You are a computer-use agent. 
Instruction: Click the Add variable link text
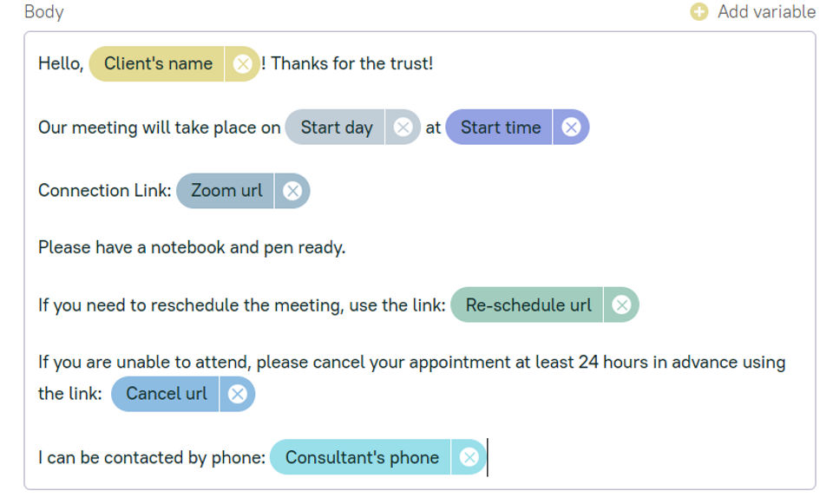point(766,12)
